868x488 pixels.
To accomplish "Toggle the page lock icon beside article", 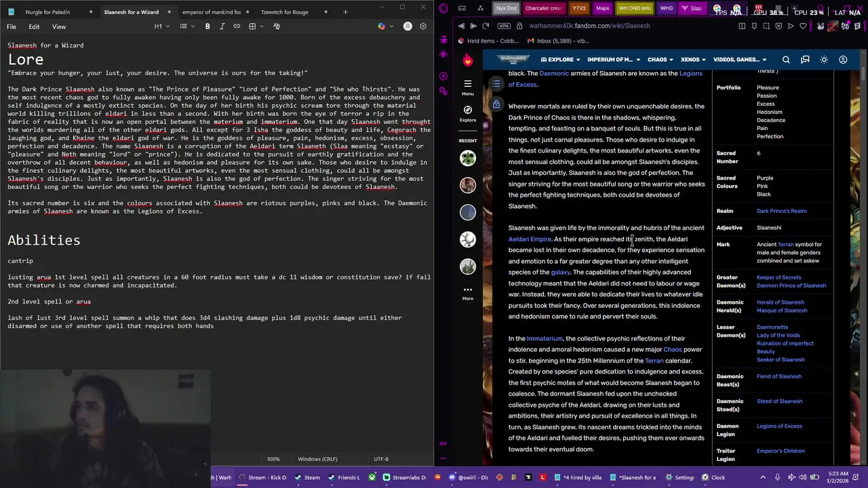I will pyautogui.click(x=496, y=105).
